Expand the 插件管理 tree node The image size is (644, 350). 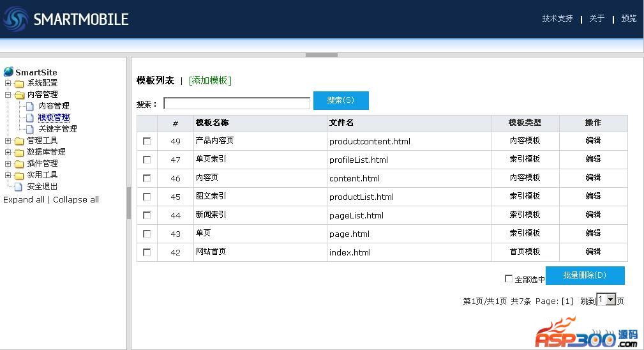tap(8, 164)
